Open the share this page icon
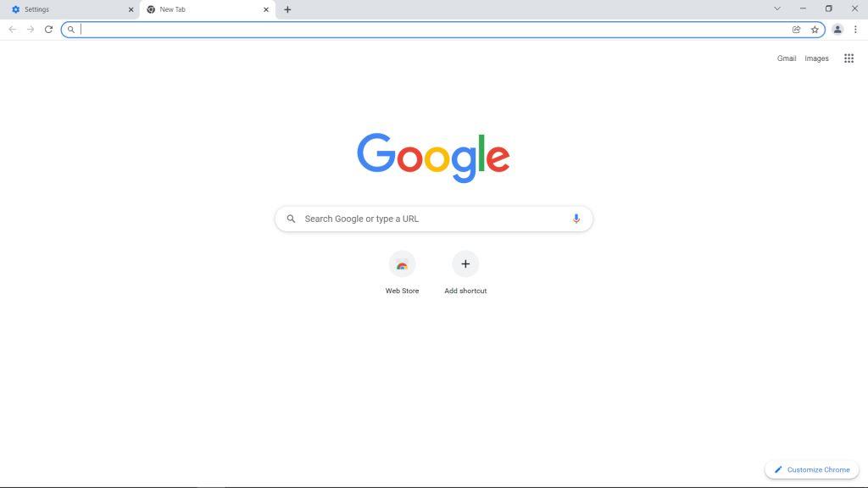The width and height of the screenshot is (868, 488). point(796,30)
